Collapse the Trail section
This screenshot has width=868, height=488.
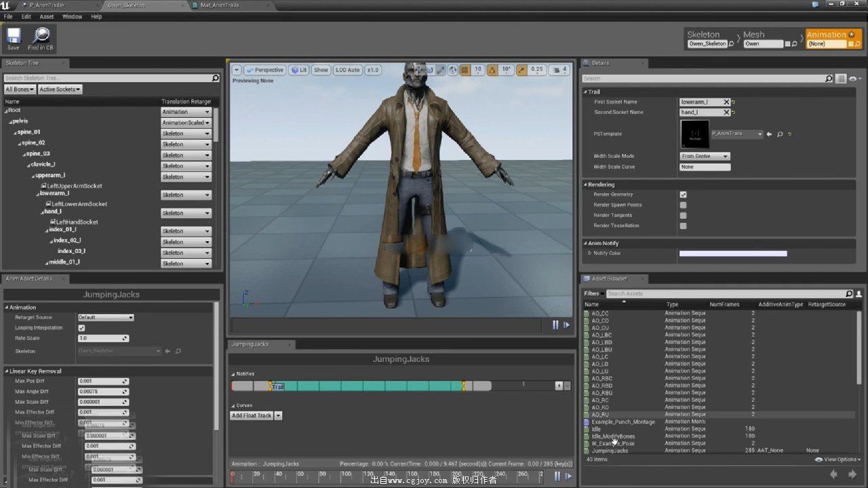(585, 91)
